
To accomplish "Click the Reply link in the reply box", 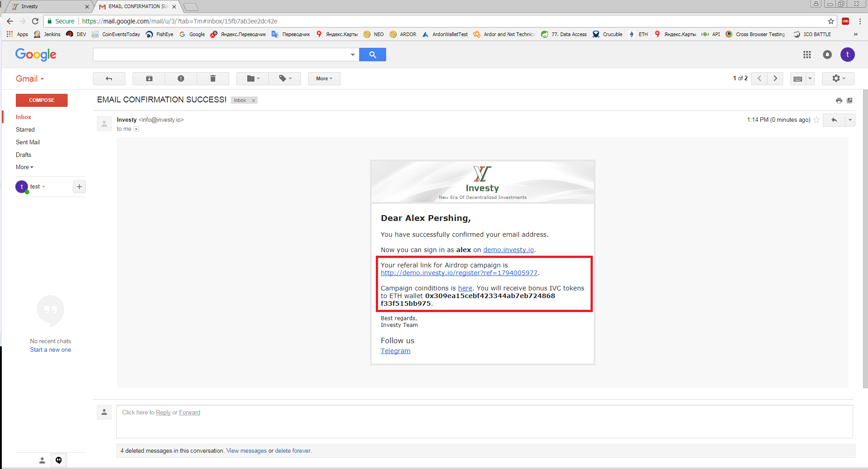I will pyautogui.click(x=163, y=413).
